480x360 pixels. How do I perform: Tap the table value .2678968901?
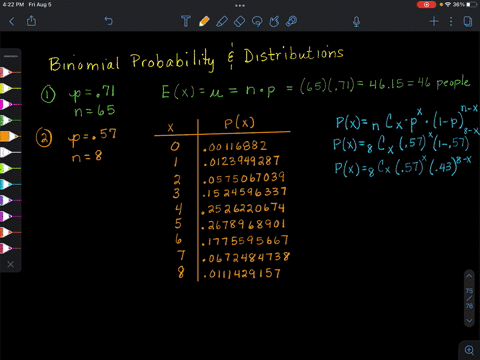tap(243, 225)
